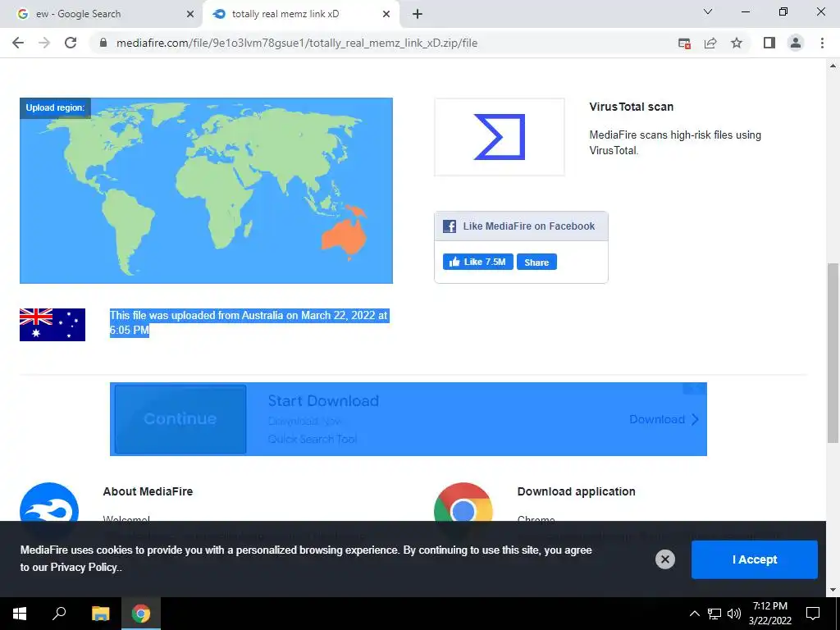Click 'Like MediaFire on Facebook' text
Screen dimensions: 840x630
click(x=529, y=226)
